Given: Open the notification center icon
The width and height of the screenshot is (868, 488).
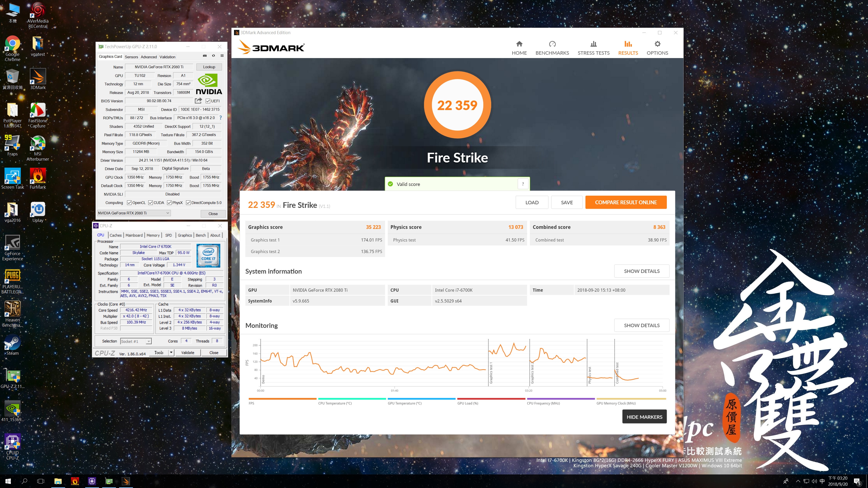Looking at the screenshot, I should pos(857,481).
